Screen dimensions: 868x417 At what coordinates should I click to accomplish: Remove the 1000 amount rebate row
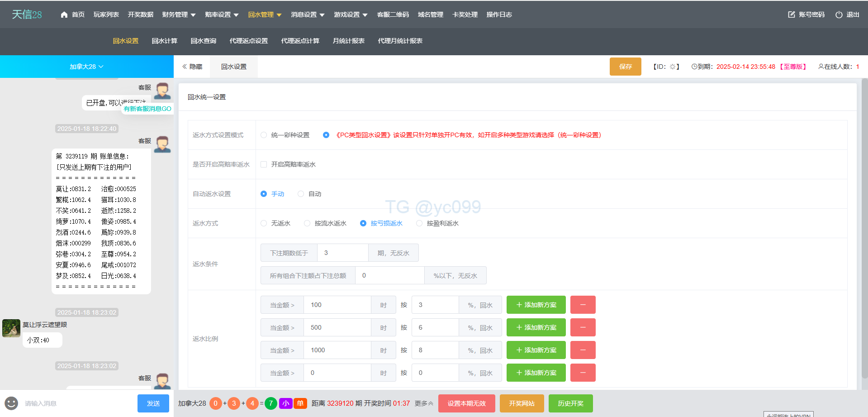point(583,350)
